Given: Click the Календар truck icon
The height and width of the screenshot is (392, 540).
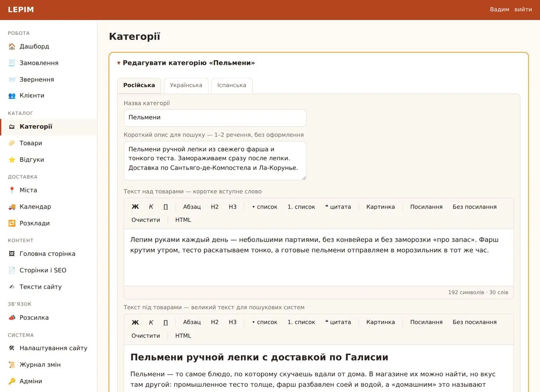Looking at the screenshot, I should (12, 206).
